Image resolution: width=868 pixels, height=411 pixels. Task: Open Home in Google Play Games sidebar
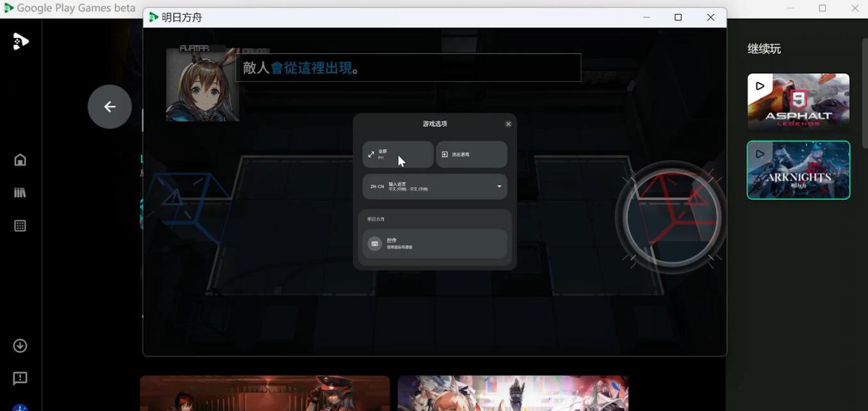point(20,159)
